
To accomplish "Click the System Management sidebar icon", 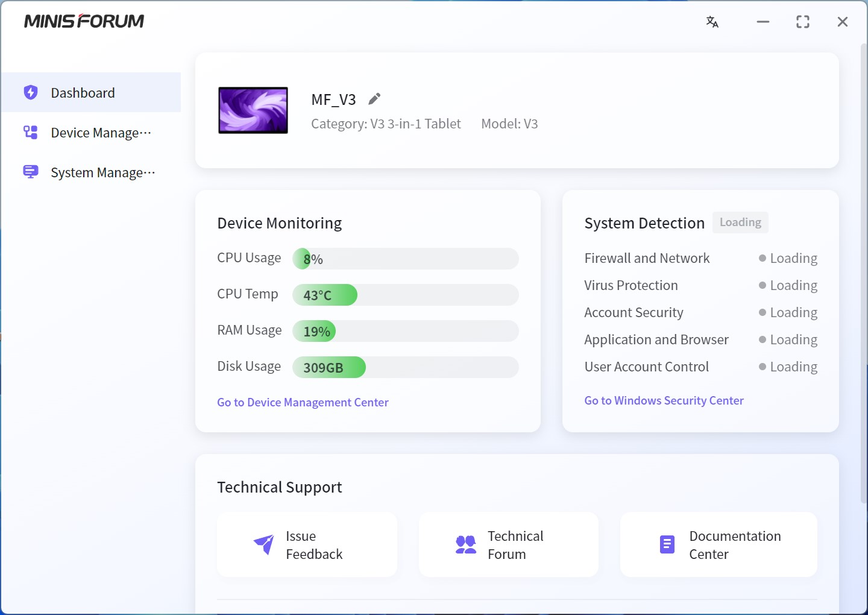I will 31,172.
